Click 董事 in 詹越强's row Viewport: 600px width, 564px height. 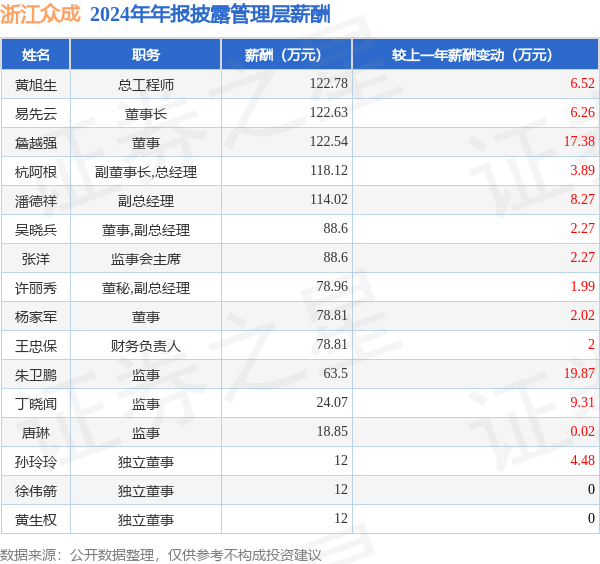pos(146,143)
